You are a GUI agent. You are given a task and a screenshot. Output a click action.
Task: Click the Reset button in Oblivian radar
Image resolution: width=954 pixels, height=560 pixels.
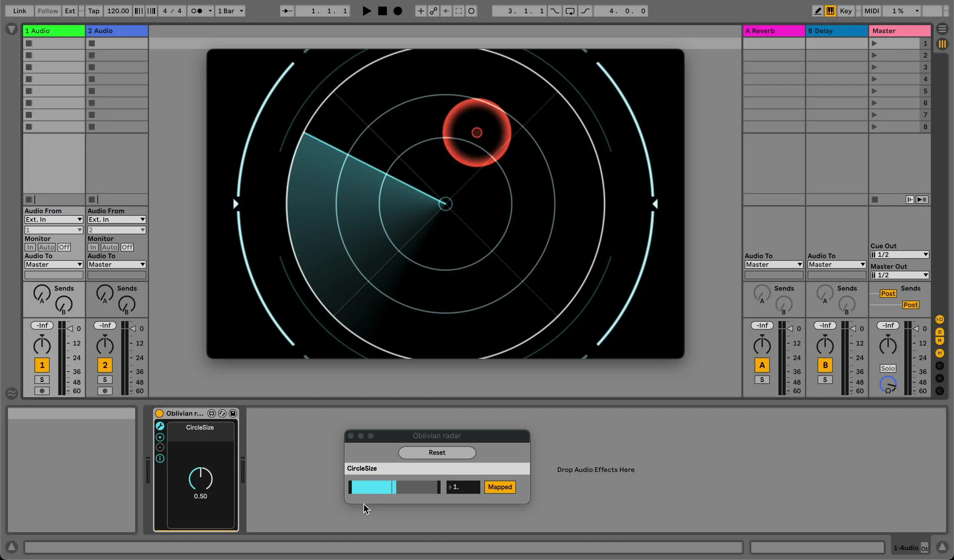[x=437, y=452]
